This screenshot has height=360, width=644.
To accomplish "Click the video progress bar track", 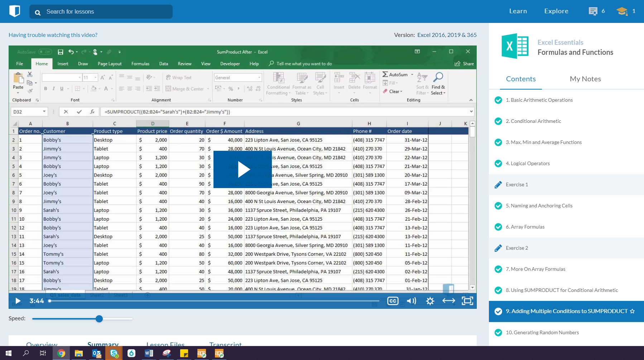I will click(x=214, y=301).
